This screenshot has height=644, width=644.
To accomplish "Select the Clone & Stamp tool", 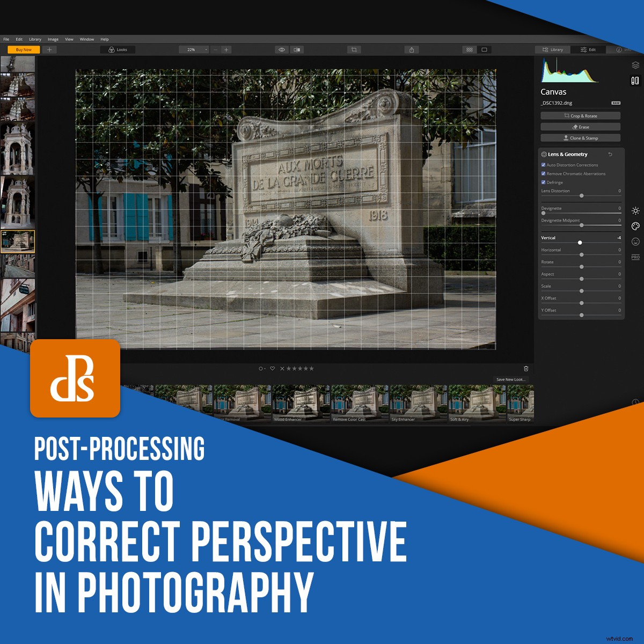I will point(580,138).
